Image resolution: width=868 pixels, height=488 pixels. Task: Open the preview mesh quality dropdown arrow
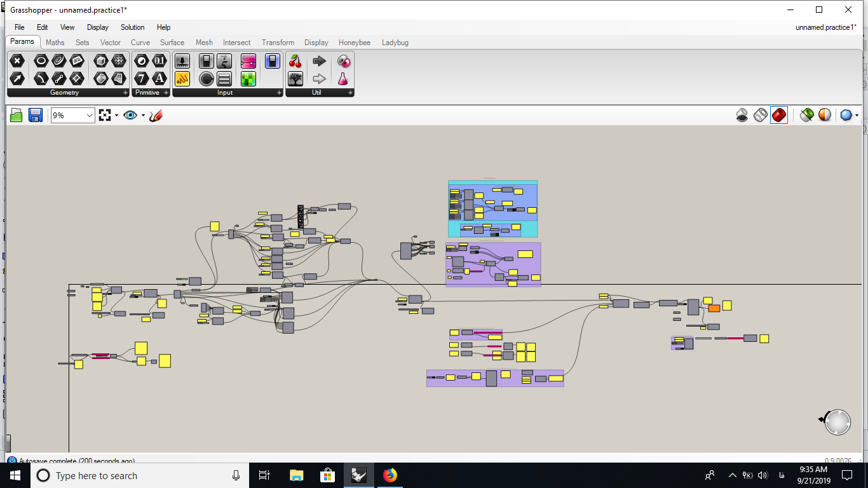pos(857,116)
